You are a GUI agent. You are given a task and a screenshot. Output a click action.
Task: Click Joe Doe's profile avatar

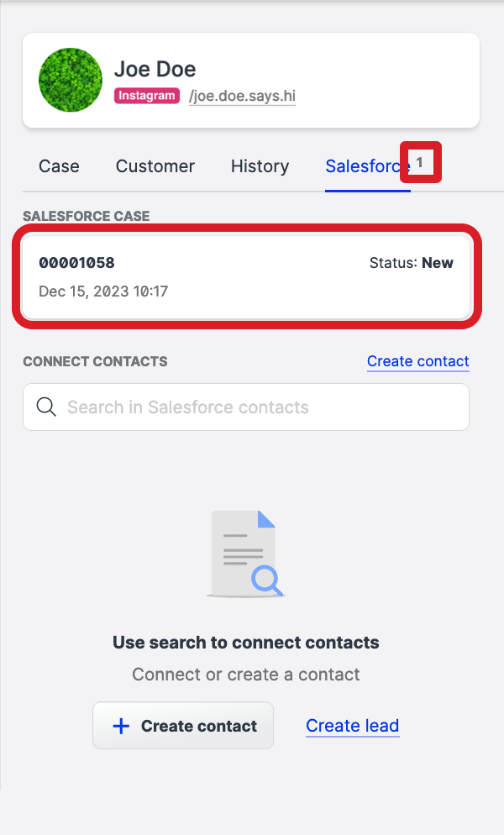click(71, 80)
